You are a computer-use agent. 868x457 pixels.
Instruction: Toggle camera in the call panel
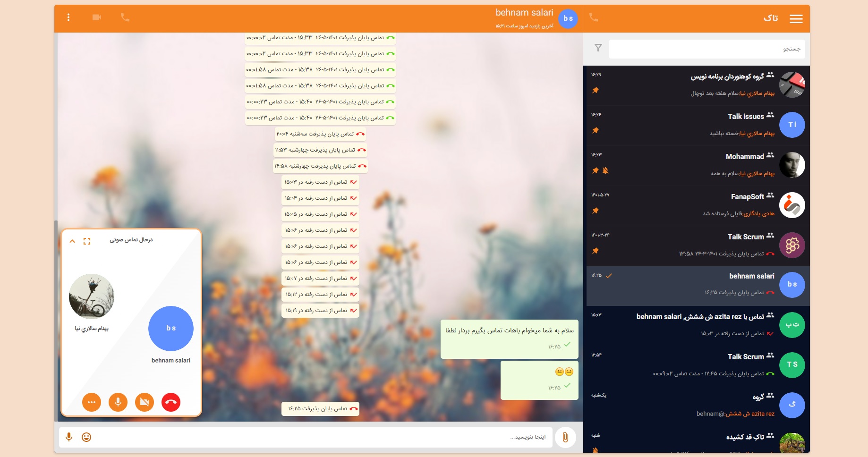coord(145,402)
